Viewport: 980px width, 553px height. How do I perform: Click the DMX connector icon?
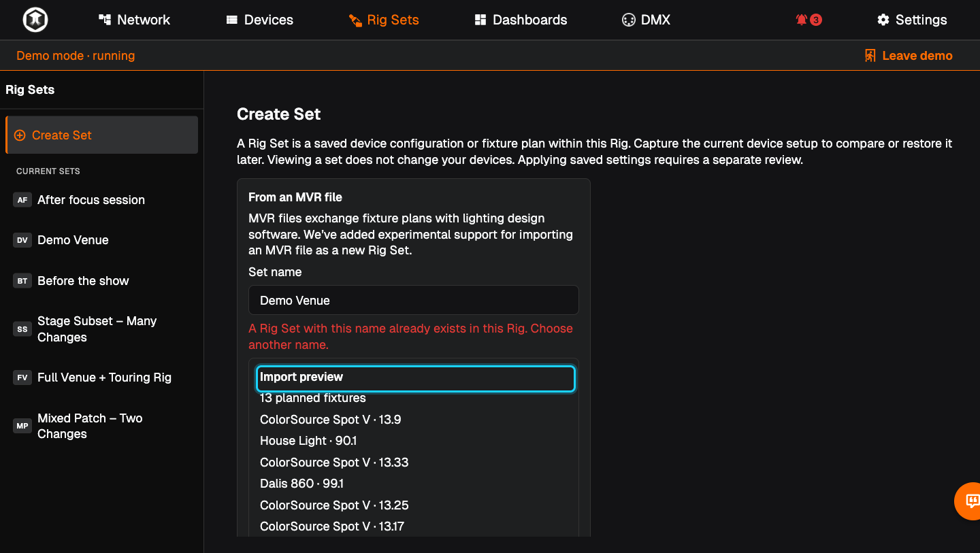coord(628,20)
